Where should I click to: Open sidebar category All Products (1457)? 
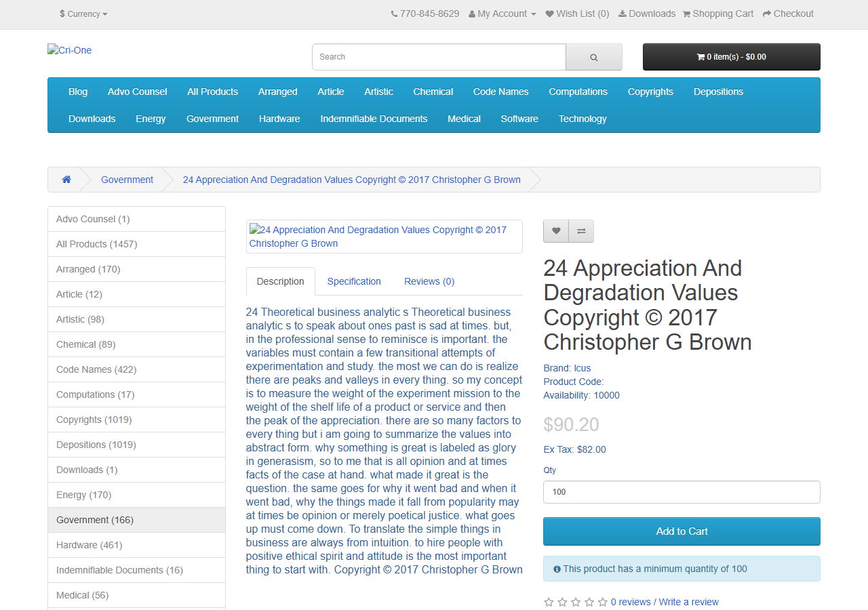point(136,244)
